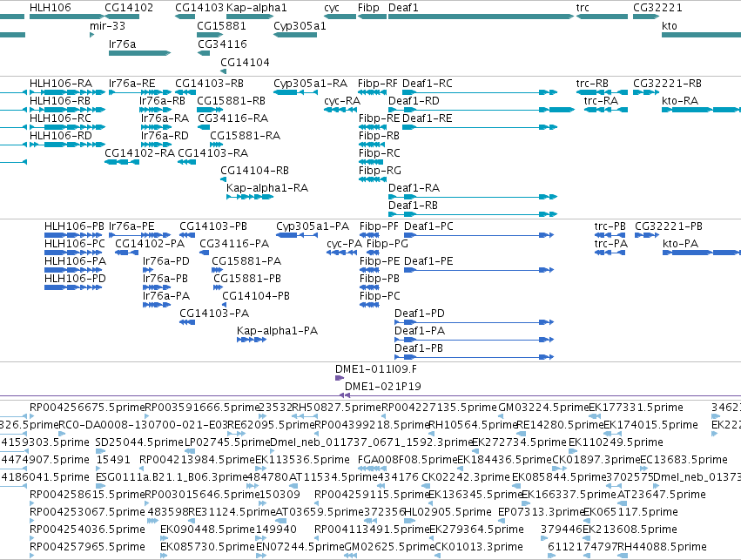This screenshot has width=741, height=560.
Task: Click the Deaf1 gene bar
Action: 481,17
